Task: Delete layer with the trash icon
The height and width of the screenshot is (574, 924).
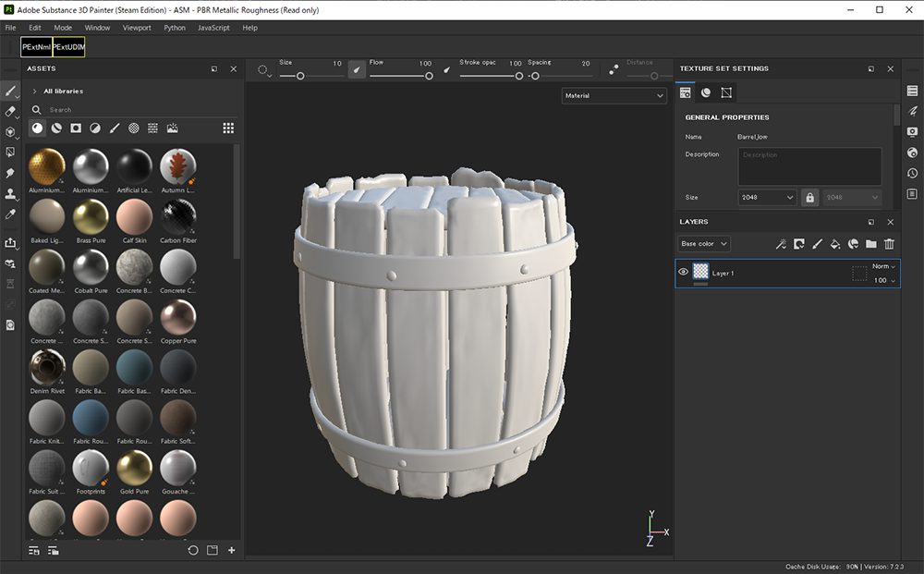Action: (x=889, y=244)
